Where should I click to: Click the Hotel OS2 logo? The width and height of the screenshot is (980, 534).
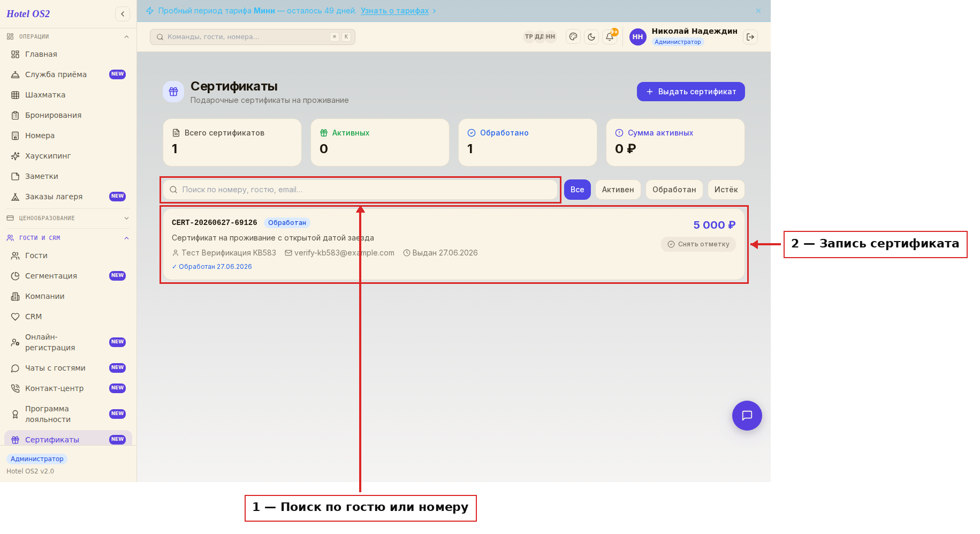[x=28, y=14]
